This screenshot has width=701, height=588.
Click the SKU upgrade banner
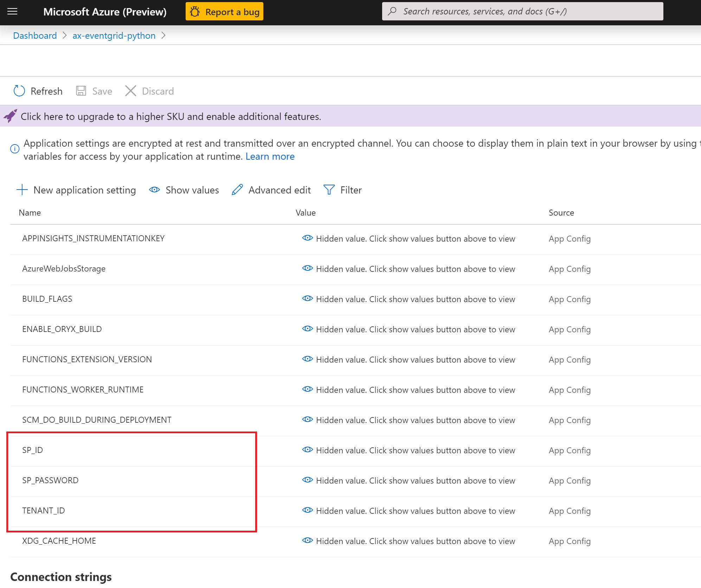(x=350, y=116)
